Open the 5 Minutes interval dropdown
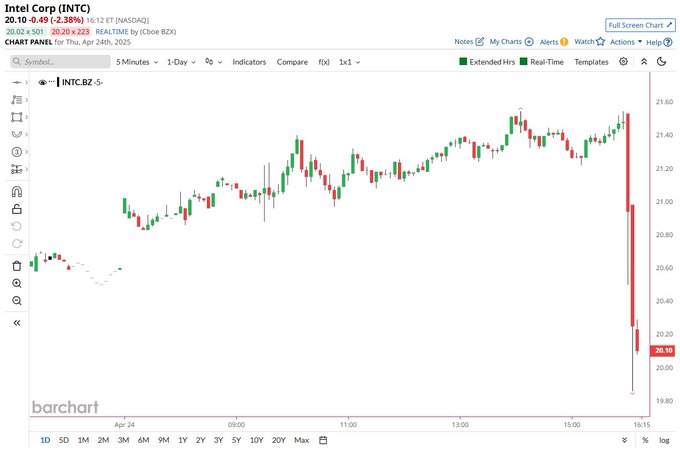 (137, 62)
